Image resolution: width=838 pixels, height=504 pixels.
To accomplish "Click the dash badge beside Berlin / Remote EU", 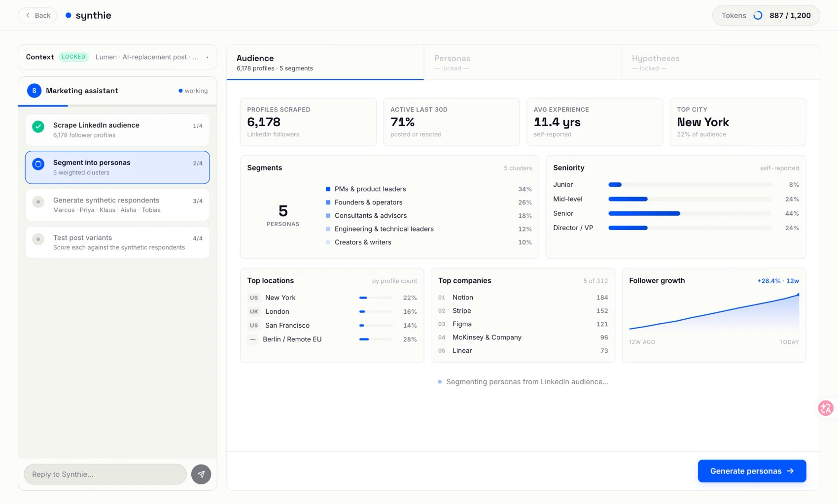I will [252, 339].
